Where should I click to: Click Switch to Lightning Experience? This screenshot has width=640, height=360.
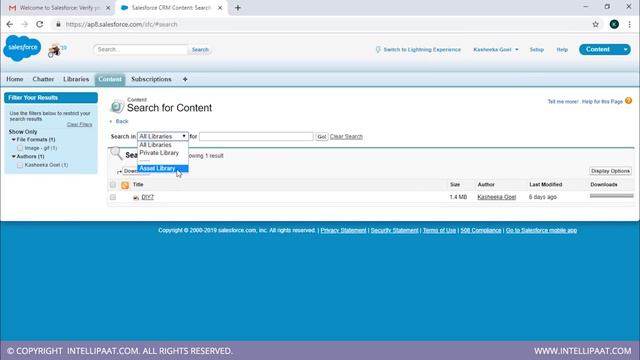coord(422,49)
